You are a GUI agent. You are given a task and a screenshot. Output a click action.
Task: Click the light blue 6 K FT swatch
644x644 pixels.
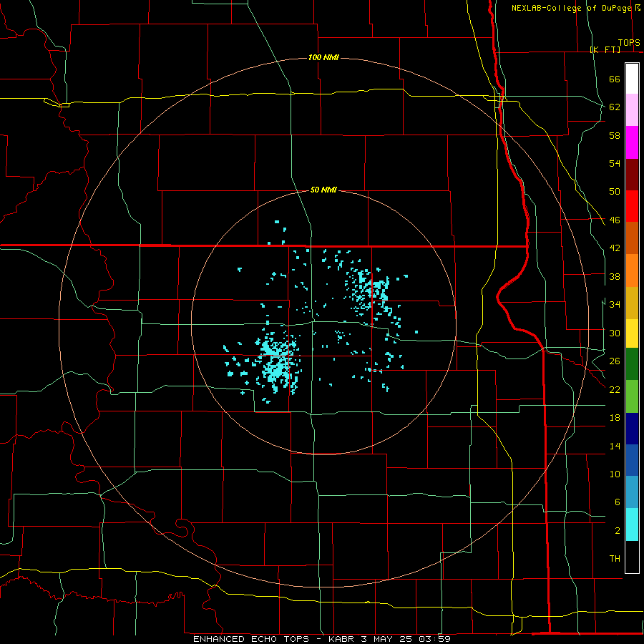click(x=632, y=492)
